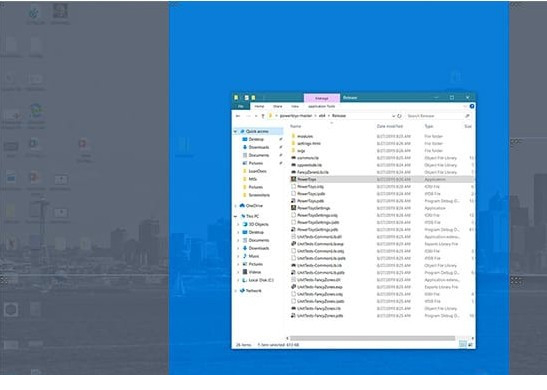This screenshot has width=547, height=390.
Task: Click the PowerToysSettings application icon
Action: pos(293,208)
